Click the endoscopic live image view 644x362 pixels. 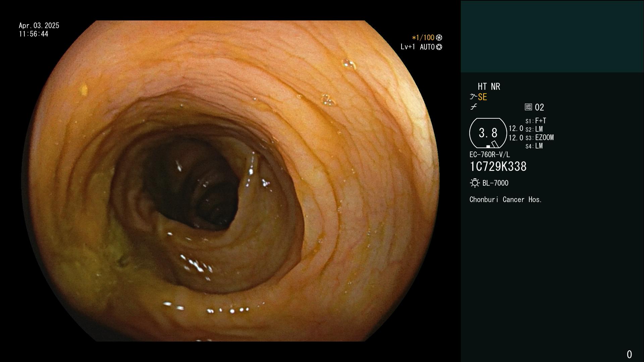pyautogui.click(x=230, y=181)
